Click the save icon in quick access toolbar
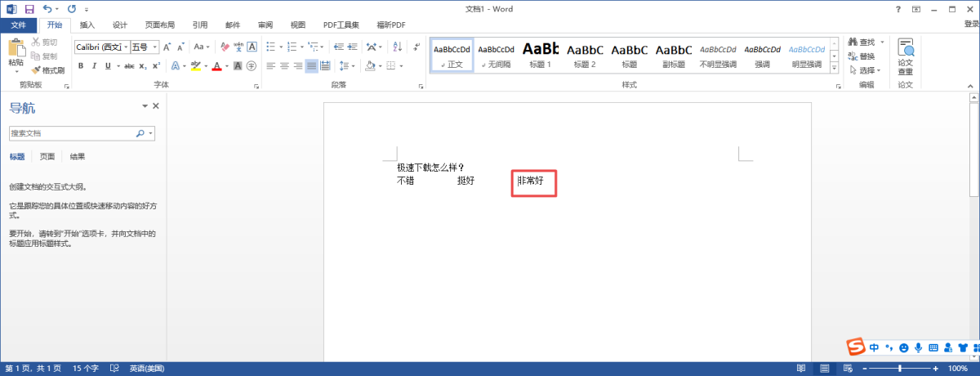The image size is (980, 376). (x=29, y=8)
